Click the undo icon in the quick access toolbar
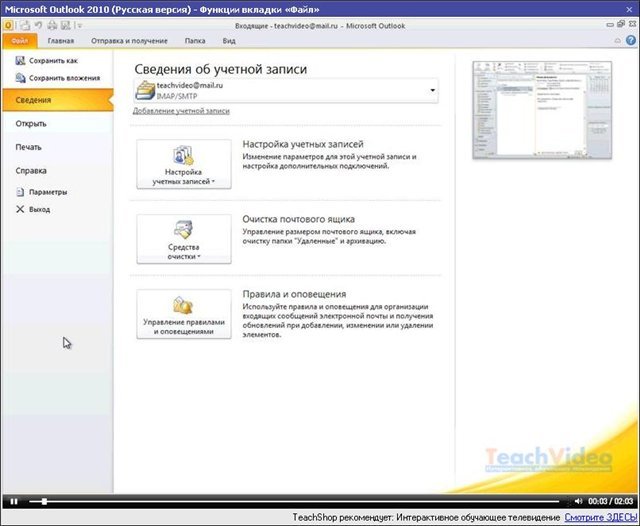This screenshot has width=640, height=526. coord(36,24)
